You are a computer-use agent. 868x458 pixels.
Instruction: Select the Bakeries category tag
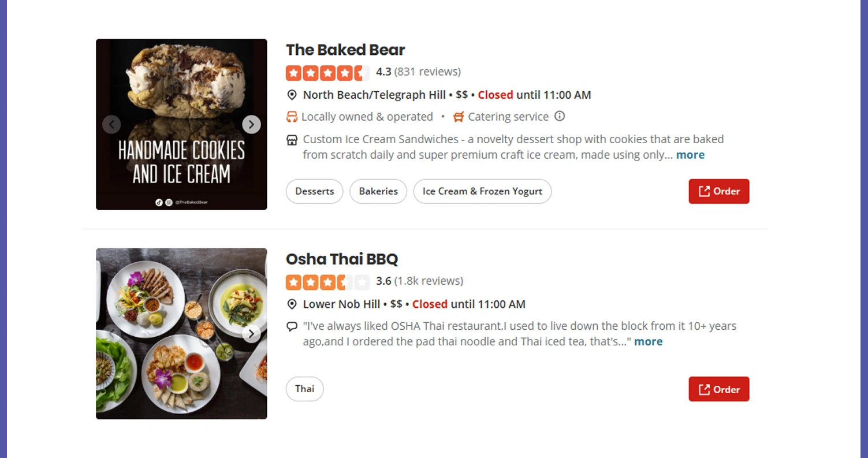pyautogui.click(x=378, y=191)
